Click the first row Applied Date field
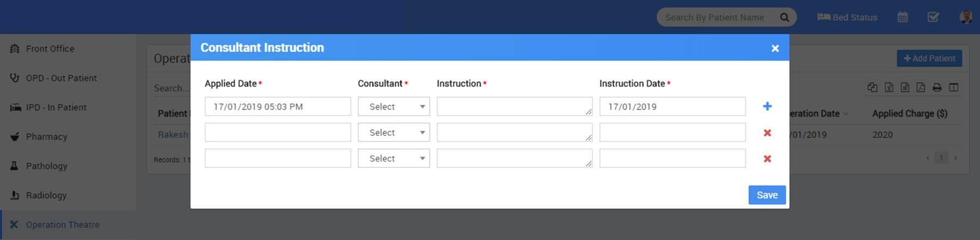This screenshot has height=240, width=980. tap(278, 106)
